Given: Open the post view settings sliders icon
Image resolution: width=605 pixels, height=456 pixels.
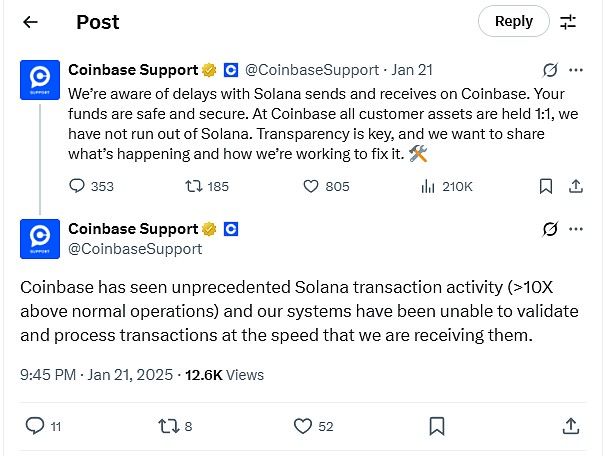Looking at the screenshot, I should click(x=568, y=21).
